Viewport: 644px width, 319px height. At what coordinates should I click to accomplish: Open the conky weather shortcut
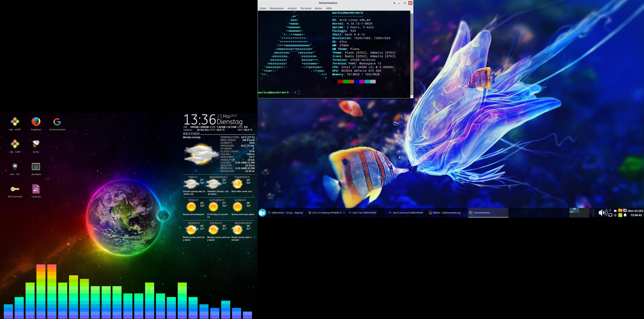point(36,144)
